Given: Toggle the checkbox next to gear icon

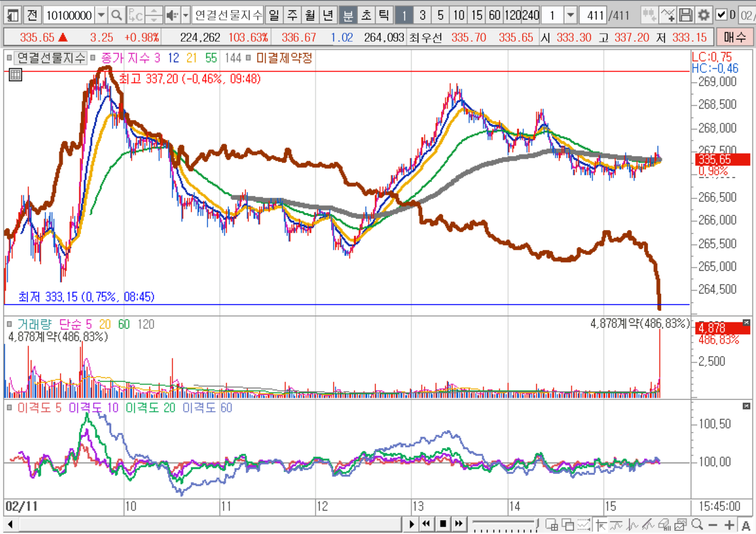Looking at the screenshot, I should [721, 15].
